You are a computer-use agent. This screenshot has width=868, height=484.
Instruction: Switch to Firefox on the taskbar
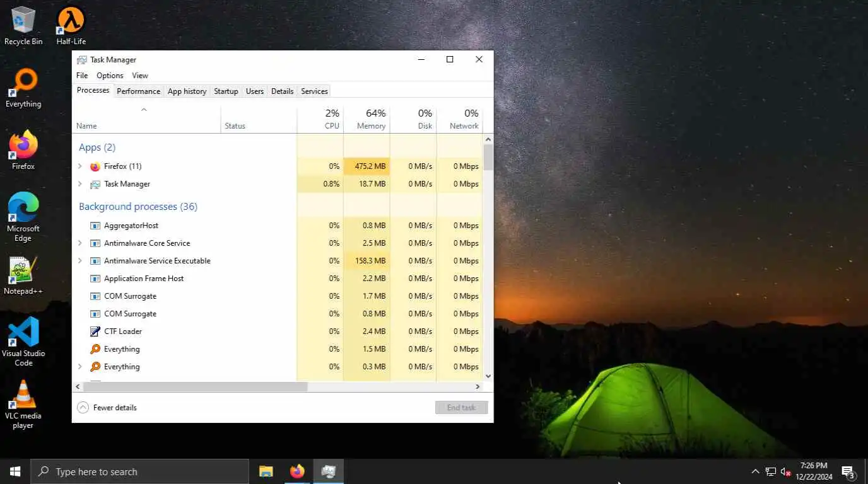pyautogui.click(x=297, y=471)
